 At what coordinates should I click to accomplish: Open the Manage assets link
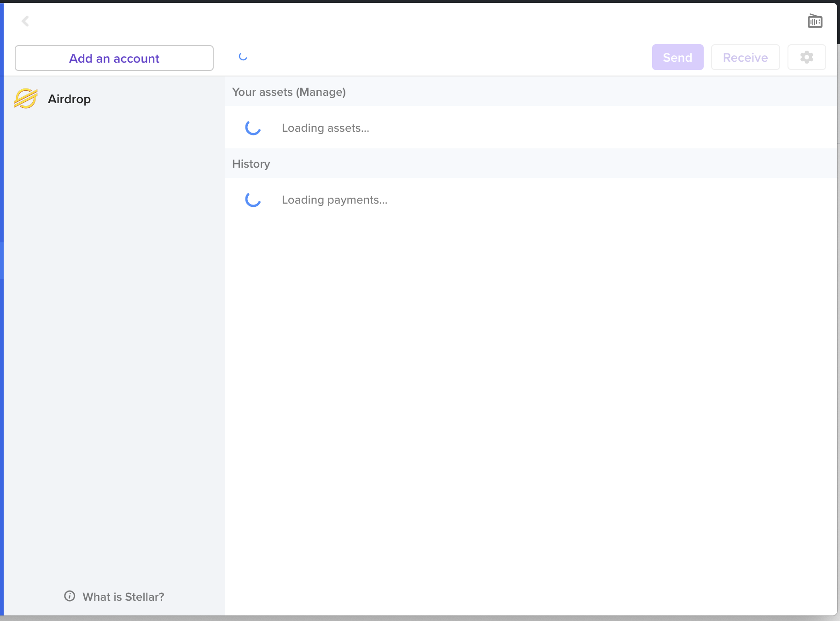(x=321, y=92)
